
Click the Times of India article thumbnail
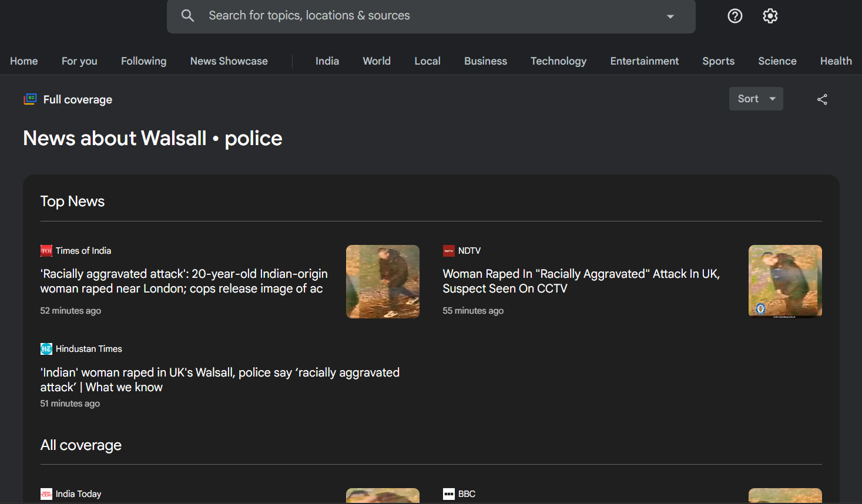pos(383,281)
